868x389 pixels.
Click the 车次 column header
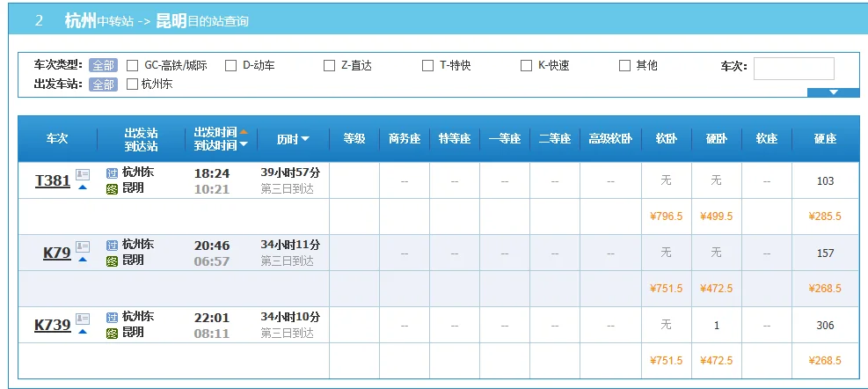point(57,138)
